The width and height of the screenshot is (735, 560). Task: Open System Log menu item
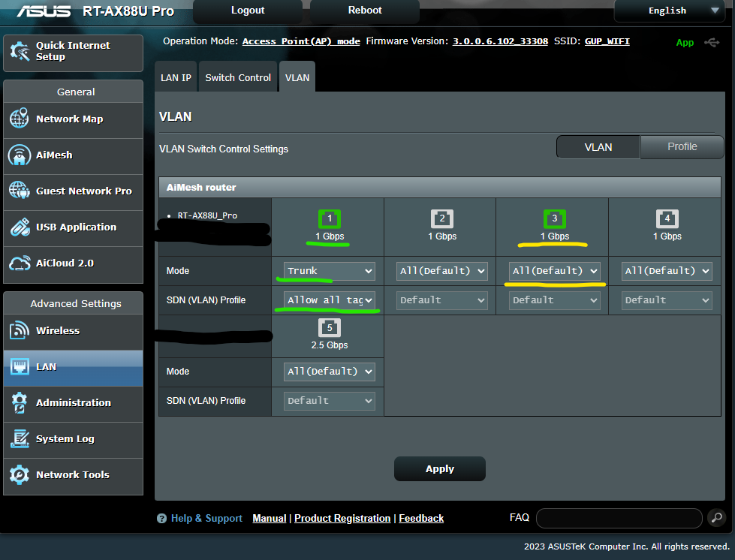[x=73, y=439]
